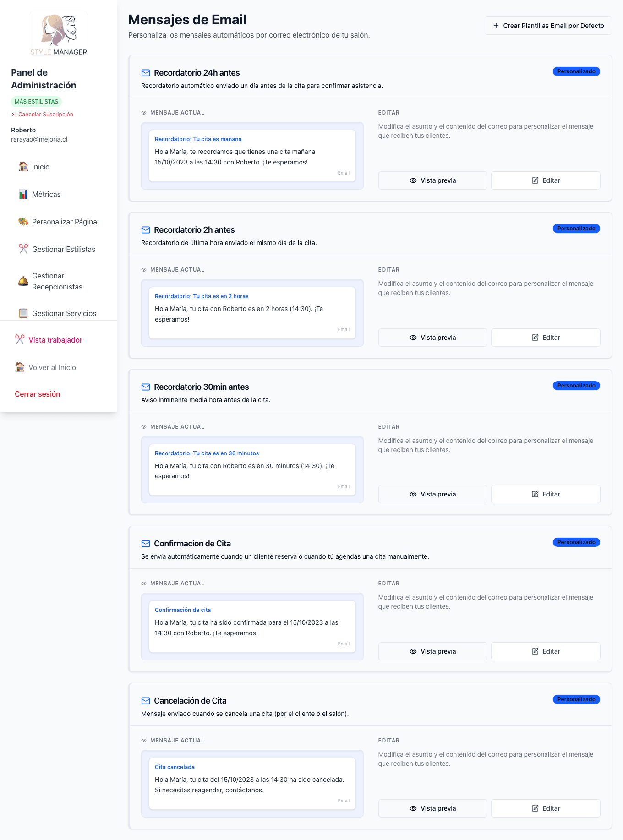Click the envelope icon next to Cancelación de Cita

(x=146, y=701)
